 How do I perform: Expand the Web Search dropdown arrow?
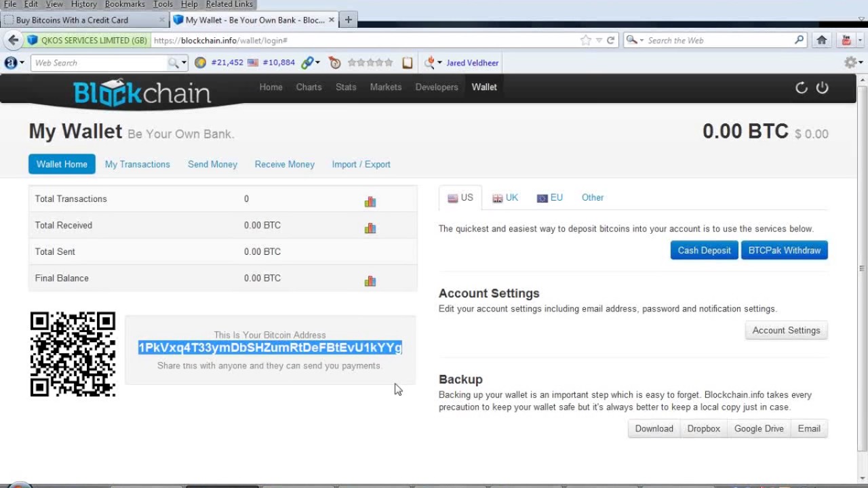[x=184, y=63]
